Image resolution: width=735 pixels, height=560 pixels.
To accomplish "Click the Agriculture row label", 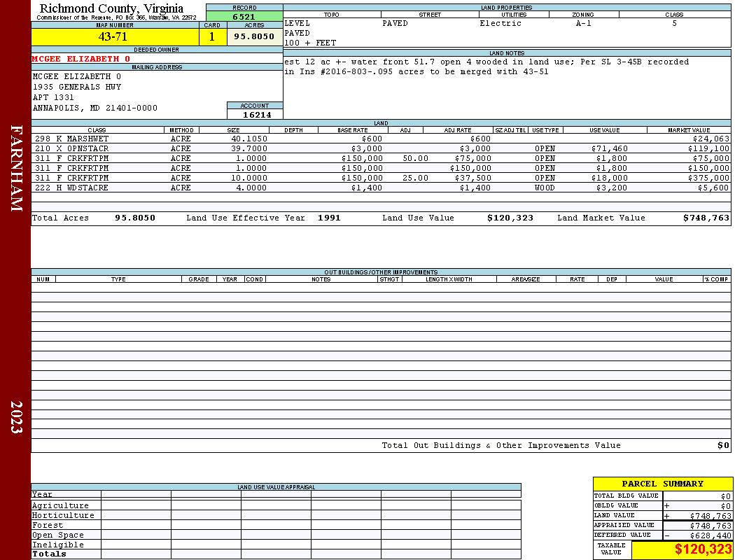I will (x=60, y=505).
